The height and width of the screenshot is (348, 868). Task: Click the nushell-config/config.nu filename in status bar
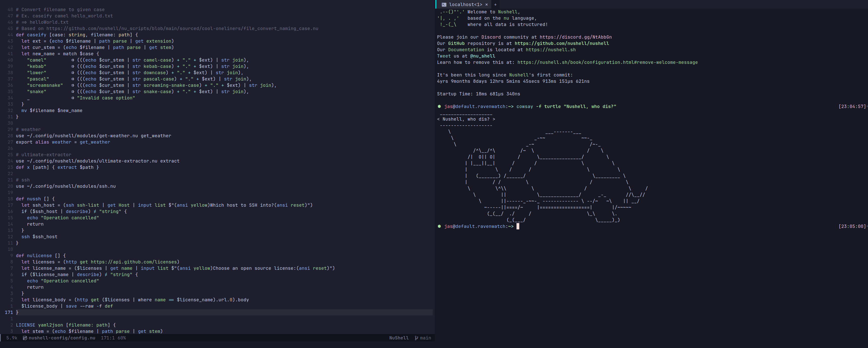62,338
